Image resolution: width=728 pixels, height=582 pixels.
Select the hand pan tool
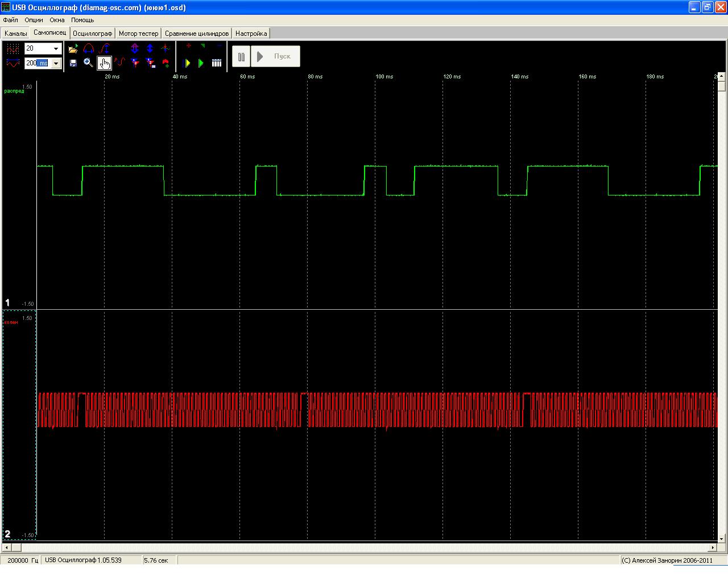[x=104, y=63]
